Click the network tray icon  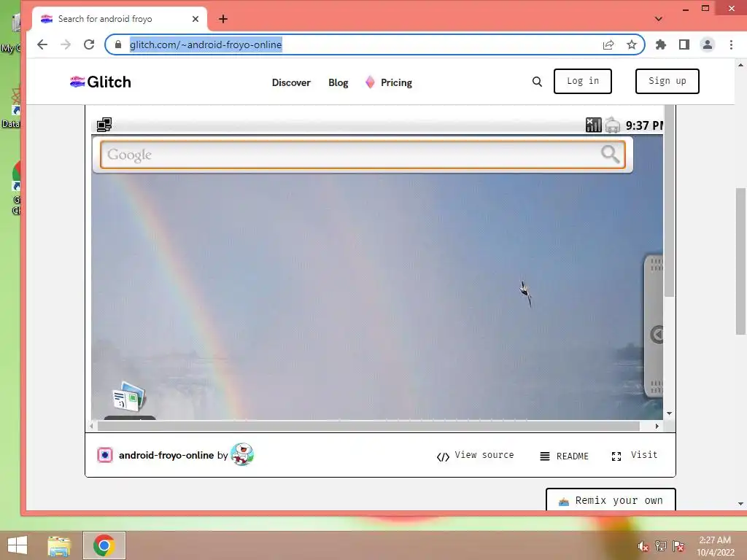tap(660, 545)
